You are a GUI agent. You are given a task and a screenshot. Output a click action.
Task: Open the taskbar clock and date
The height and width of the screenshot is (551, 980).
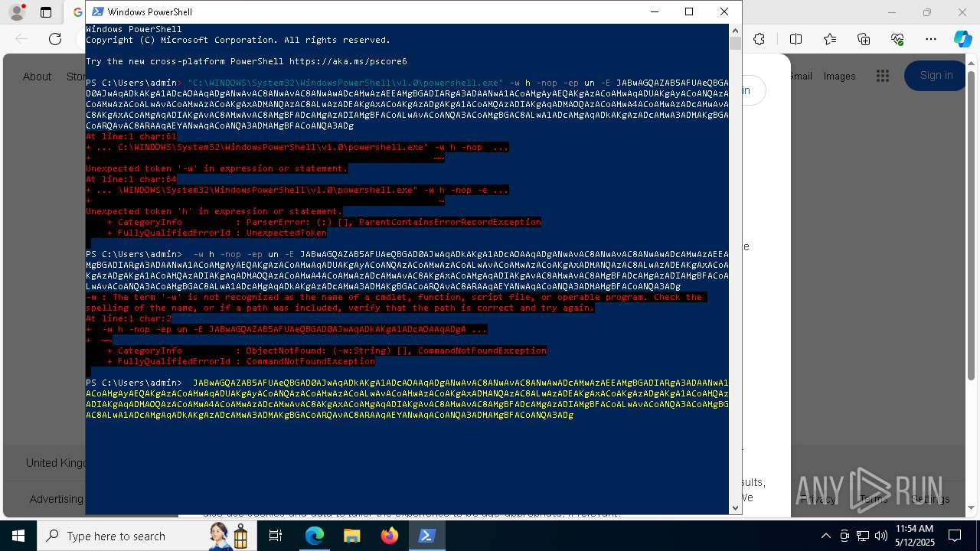click(914, 536)
